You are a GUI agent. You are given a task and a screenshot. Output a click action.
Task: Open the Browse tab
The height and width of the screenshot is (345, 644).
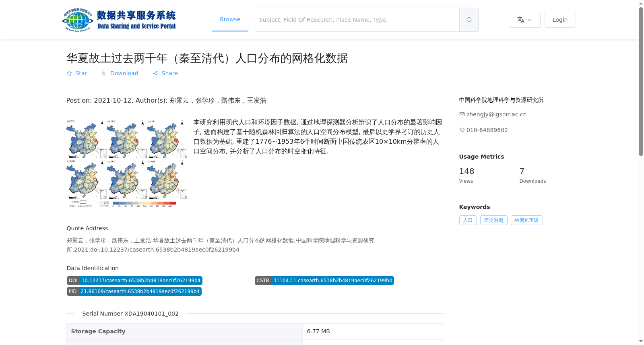tap(230, 19)
